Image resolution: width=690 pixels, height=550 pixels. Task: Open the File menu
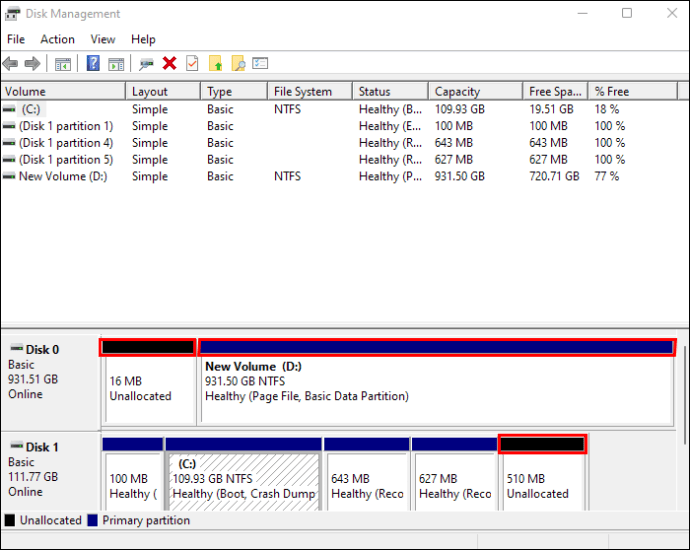coord(16,39)
